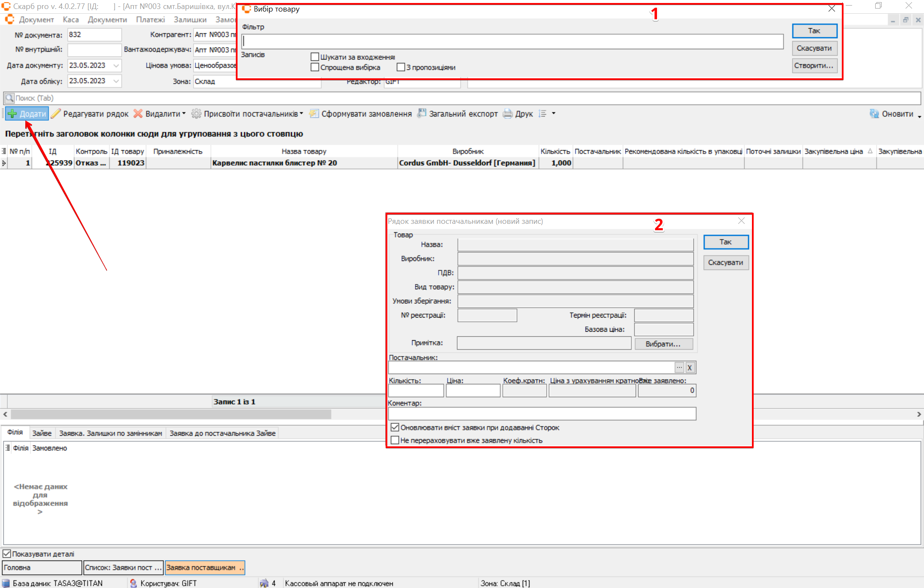Click the printer Друк icon
Screen dimensions: 924x588
508,114
